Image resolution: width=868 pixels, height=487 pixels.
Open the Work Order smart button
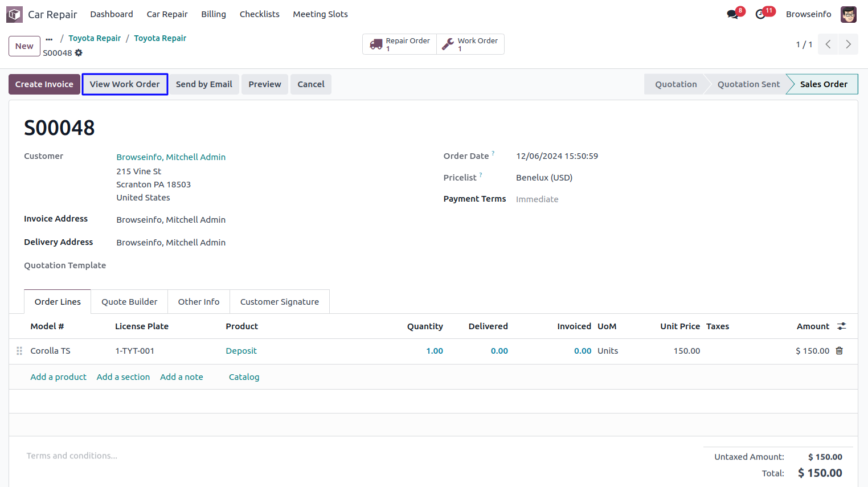pyautogui.click(x=470, y=44)
